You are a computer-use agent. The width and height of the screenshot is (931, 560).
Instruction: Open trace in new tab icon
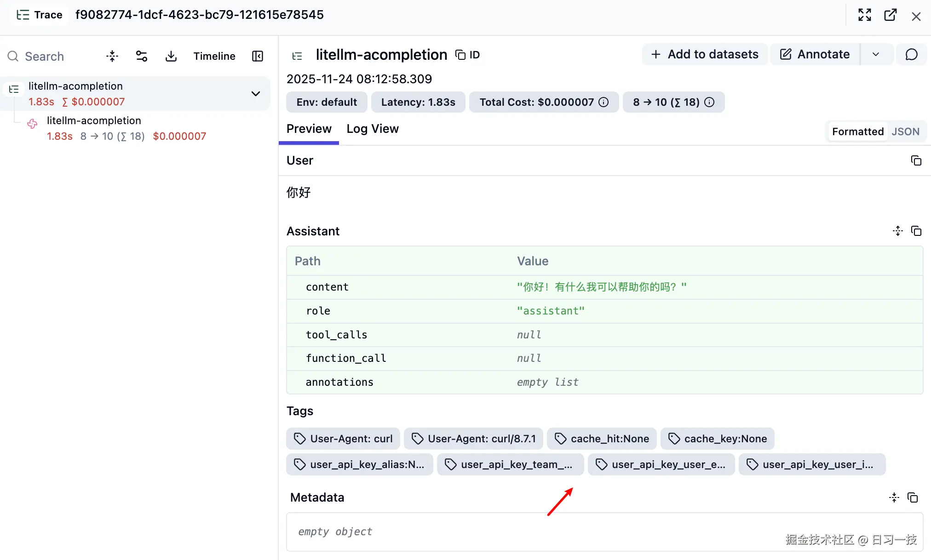click(891, 15)
